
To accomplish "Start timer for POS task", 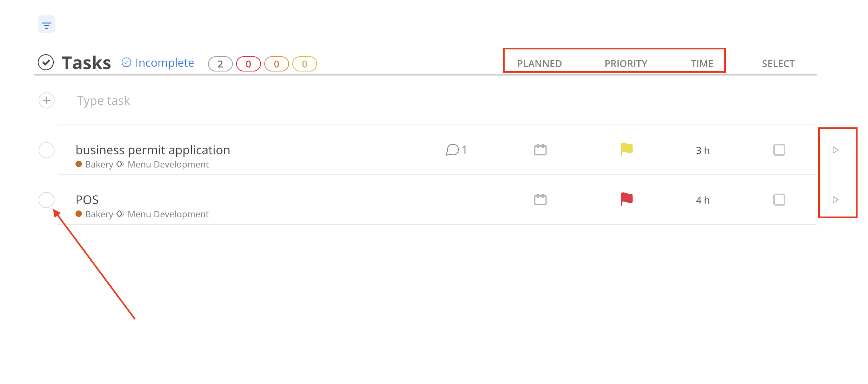I will (x=835, y=200).
